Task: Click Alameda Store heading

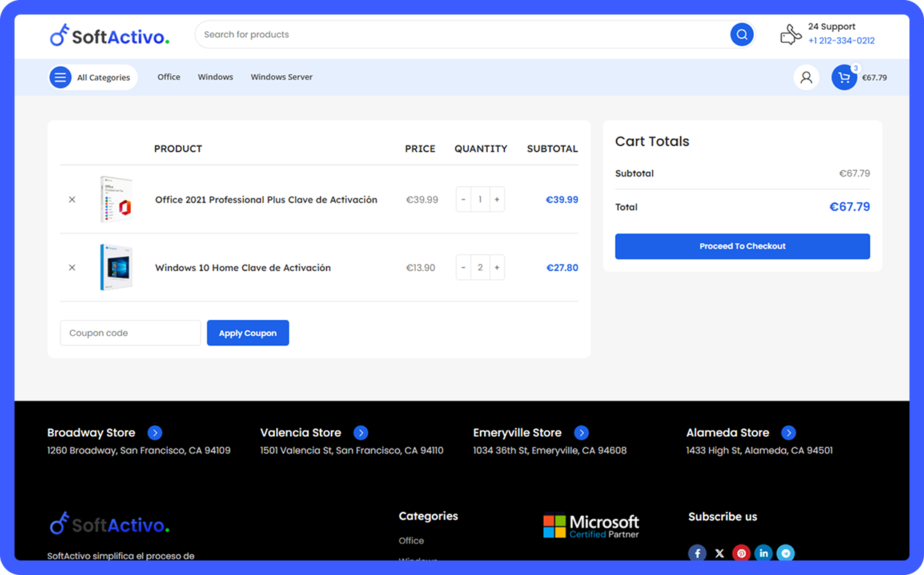Action: 728,433
